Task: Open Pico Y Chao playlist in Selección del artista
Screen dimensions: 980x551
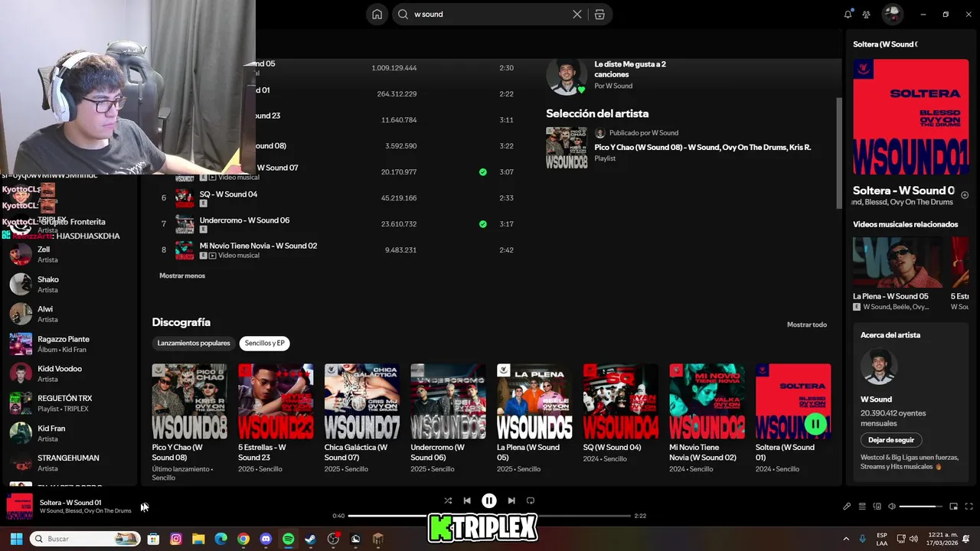Action: [x=689, y=148]
